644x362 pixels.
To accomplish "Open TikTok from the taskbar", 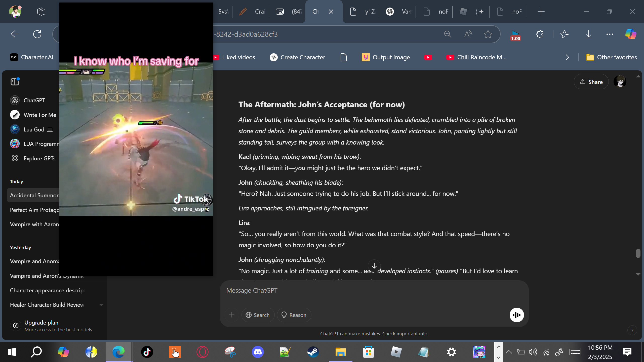I will point(147,352).
